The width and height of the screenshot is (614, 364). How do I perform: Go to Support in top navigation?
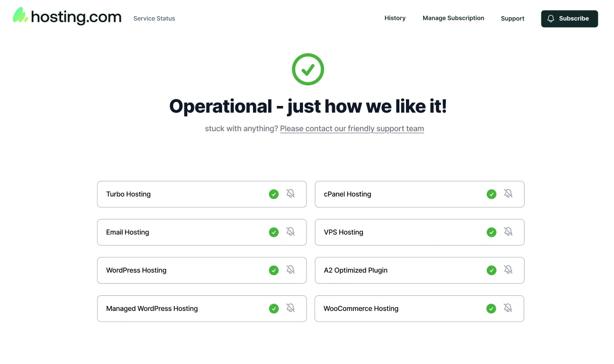[x=513, y=19]
